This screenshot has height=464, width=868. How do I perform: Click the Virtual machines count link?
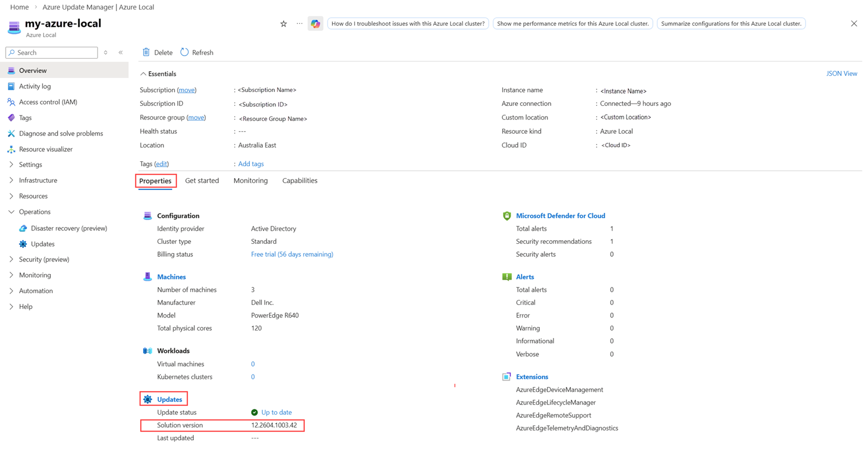point(253,364)
